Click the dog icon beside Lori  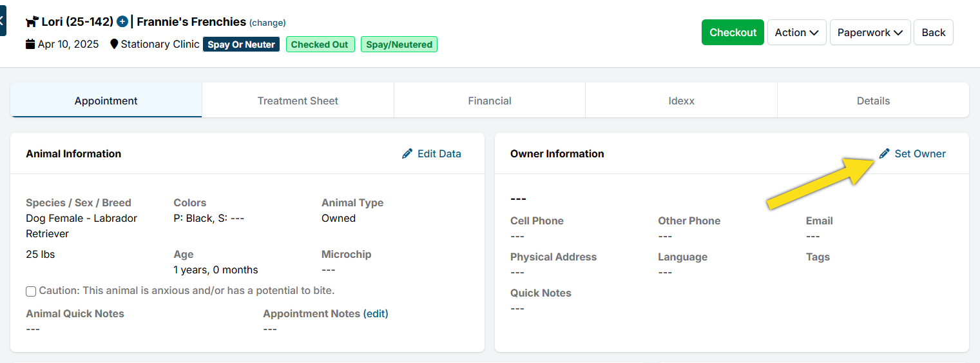tap(32, 22)
